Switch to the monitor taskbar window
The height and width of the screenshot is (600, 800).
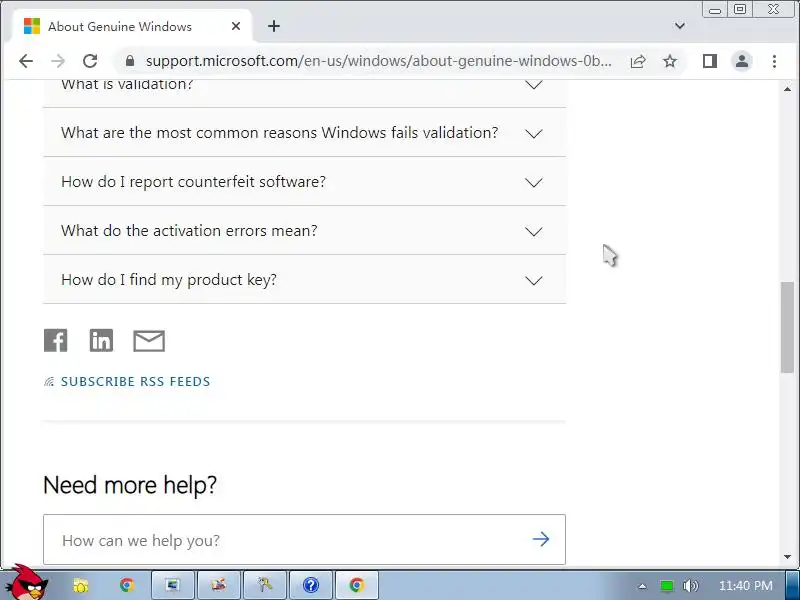[172, 585]
